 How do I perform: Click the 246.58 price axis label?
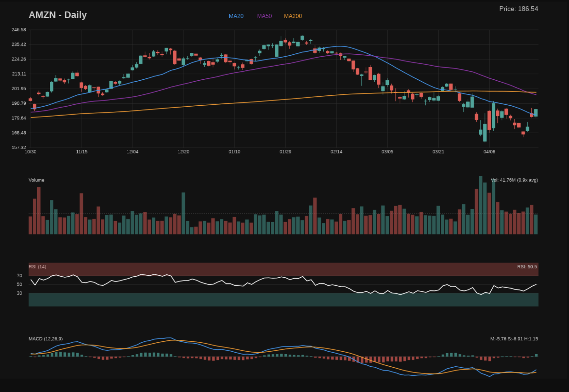tap(19, 30)
